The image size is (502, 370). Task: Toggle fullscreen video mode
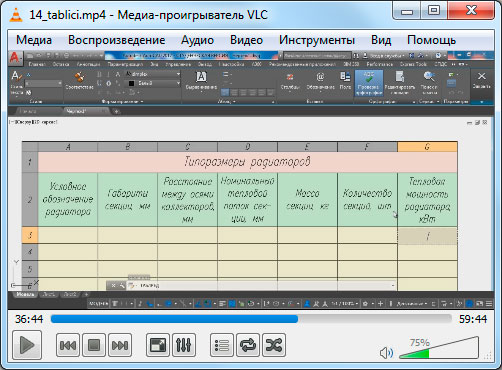click(158, 345)
